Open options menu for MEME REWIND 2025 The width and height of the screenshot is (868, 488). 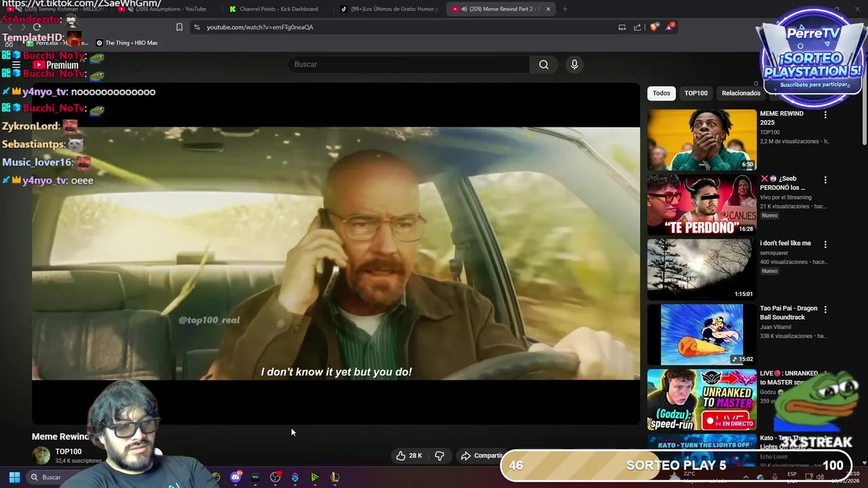click(x=825, y=115)
